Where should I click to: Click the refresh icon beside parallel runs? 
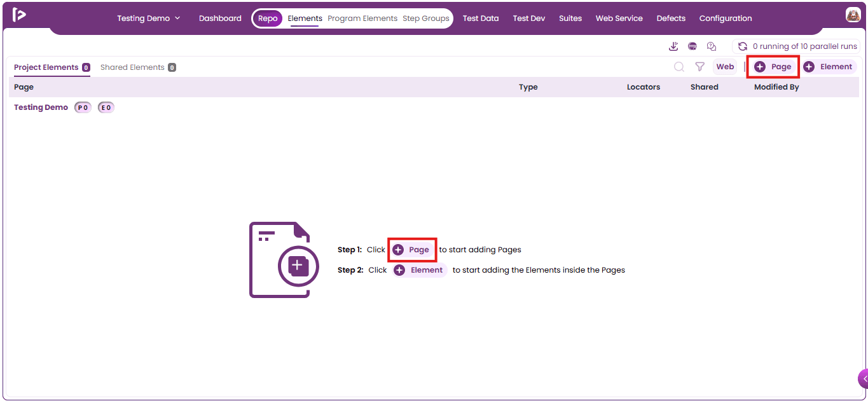(742, 46)
